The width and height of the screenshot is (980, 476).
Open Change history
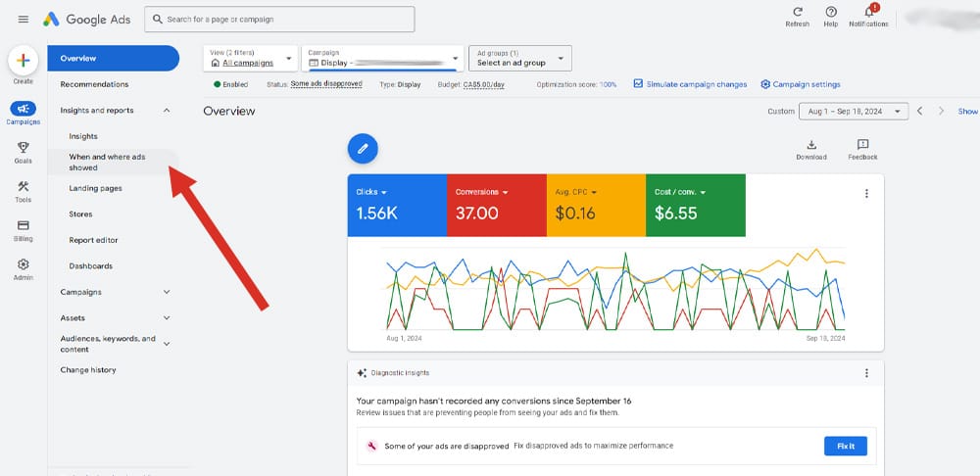point(88,370)
